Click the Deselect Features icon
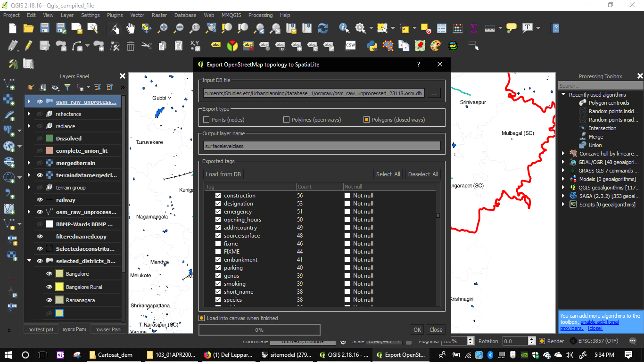Image resolution: width=644 pixels, height=362 pixels. (x=426, y=28)
